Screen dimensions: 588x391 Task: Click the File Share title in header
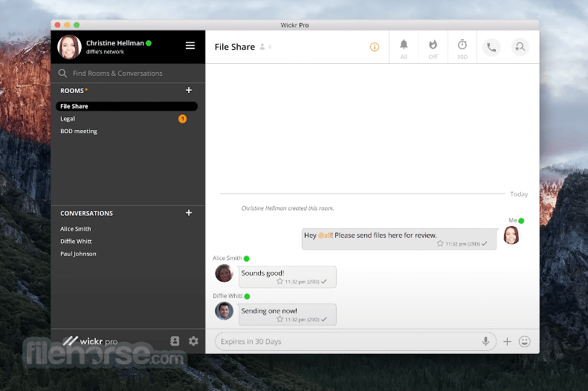pyautogui.click(x=235, y=47)
